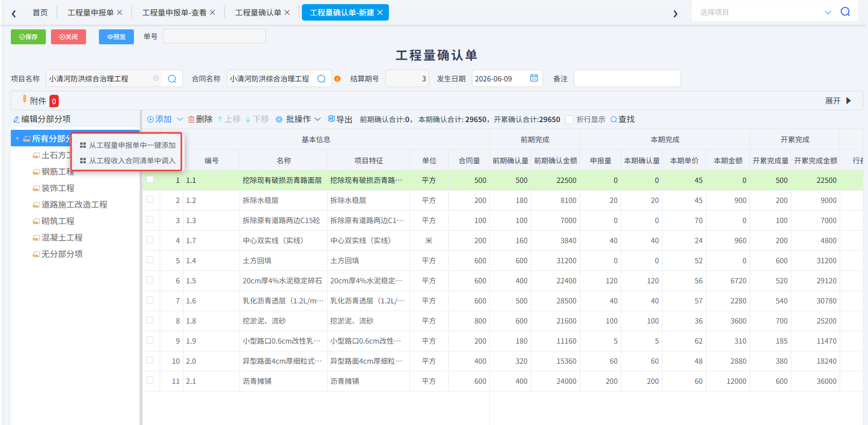Toggle the 折行显示 checkbox
Image resolution: width=868 pixels, height=425 pixels.
569,120
